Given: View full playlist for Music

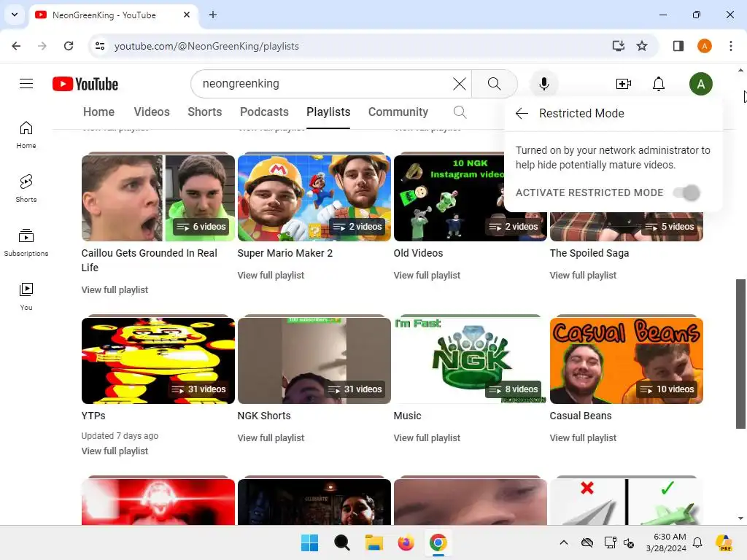Looking at the screenshot, I should pyautogui.click(x=427, y=438).
